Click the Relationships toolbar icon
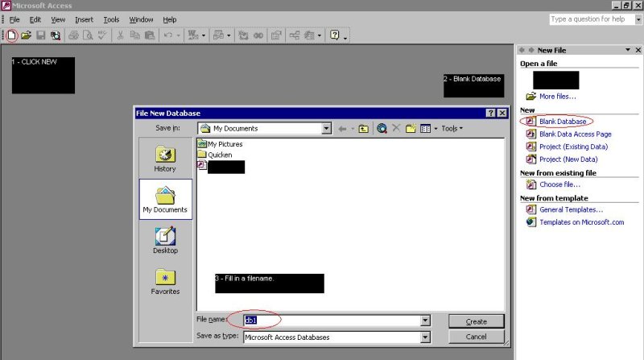Screen dimensions: 644x360 [x=295, y=35]
